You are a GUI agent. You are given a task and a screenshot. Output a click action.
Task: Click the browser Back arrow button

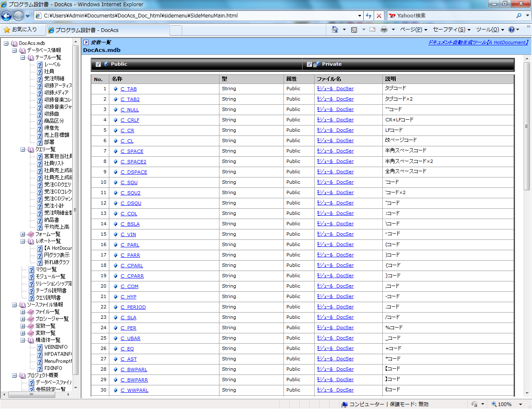coord(7,16)
